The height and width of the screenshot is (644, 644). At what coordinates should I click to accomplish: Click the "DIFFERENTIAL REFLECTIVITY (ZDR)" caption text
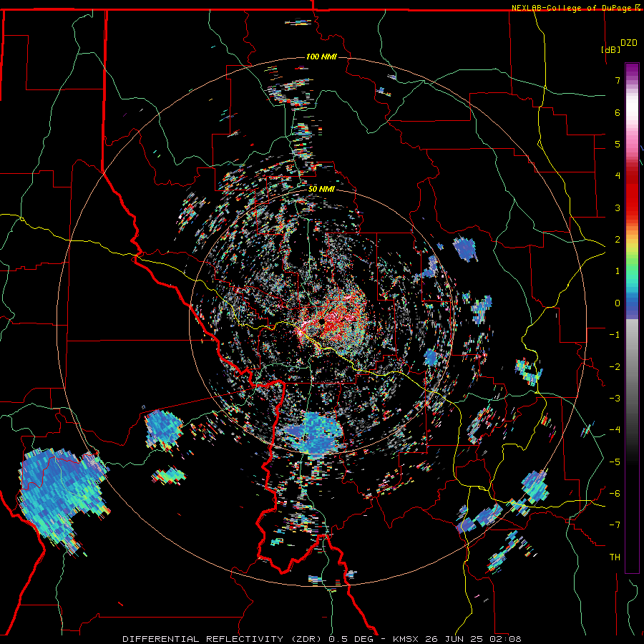[223, 639]
